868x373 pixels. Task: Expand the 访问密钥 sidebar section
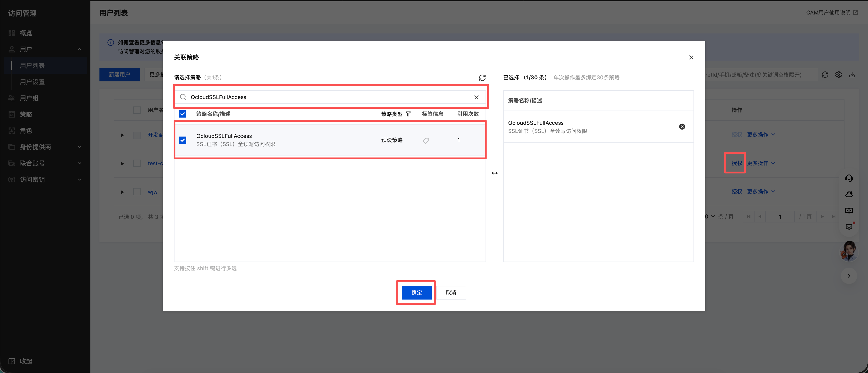point(80,179)
